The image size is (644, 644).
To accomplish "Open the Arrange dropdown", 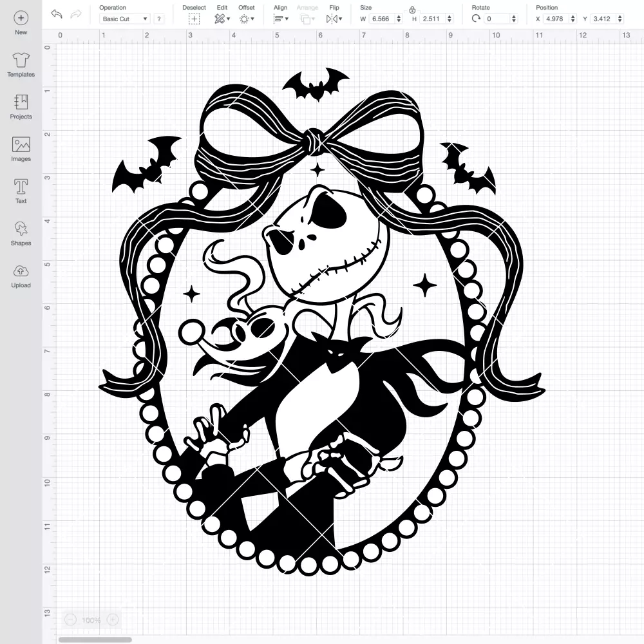I will pyautogui.click(x=307, y=19).
